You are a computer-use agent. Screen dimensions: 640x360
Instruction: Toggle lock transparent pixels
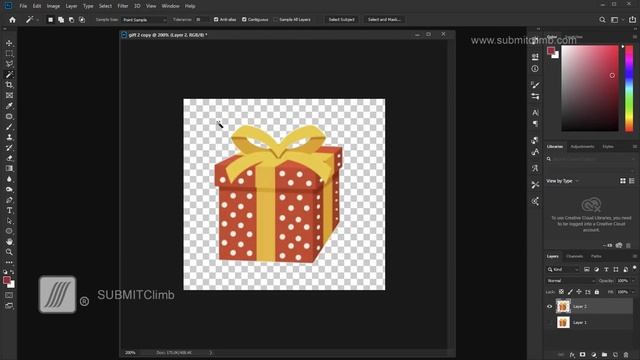pyautogui.click(x=561, y=292)
